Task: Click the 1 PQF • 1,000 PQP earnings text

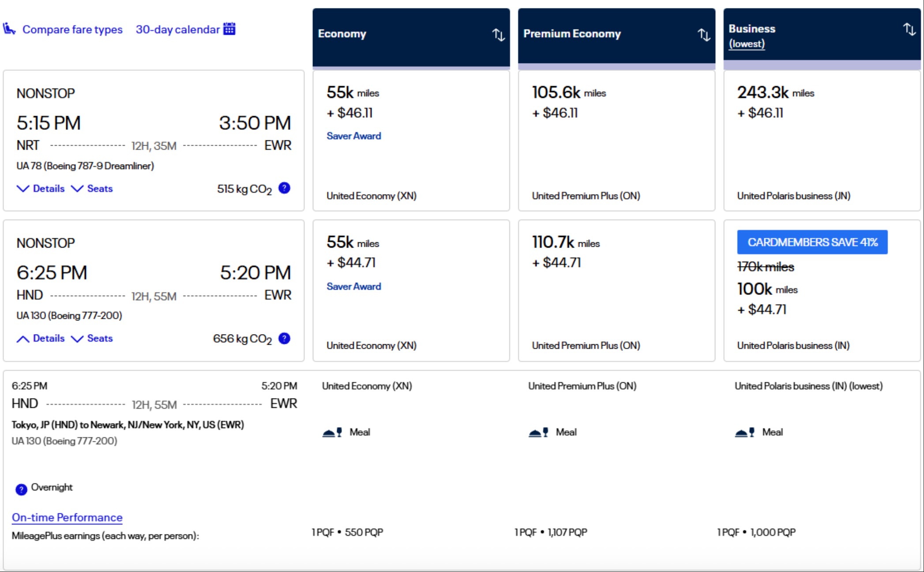Action: (x=756, y=532)
